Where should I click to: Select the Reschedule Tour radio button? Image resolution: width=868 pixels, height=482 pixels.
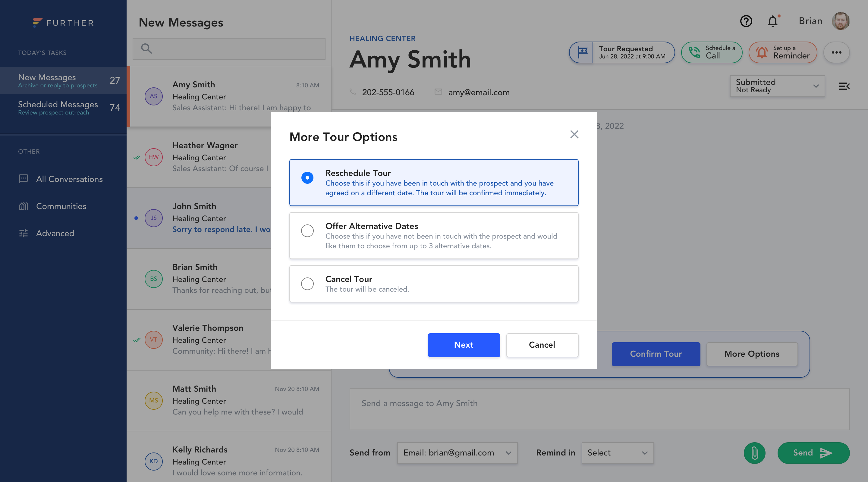[x=307, y=177]
